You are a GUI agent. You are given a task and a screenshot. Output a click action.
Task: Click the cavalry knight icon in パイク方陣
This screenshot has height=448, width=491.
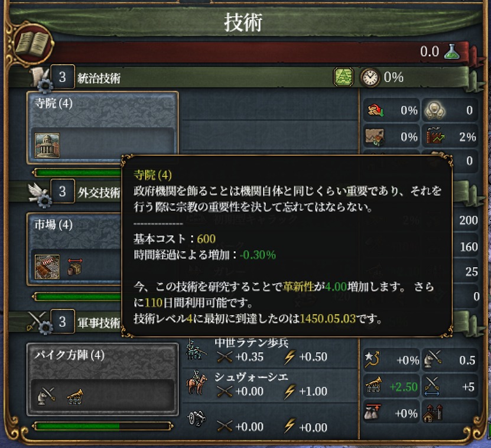click(x=46, y=396)
